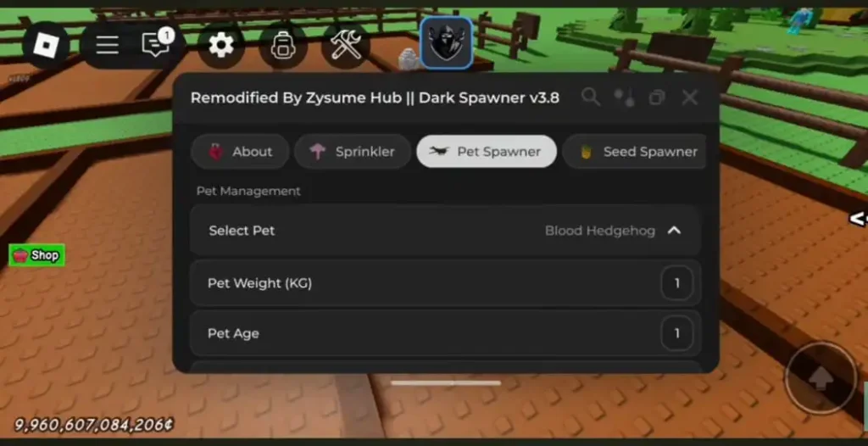Tap the ninja mask hub icon
Viewport: 868px width, 446px height.
click(x=447, y=43)
